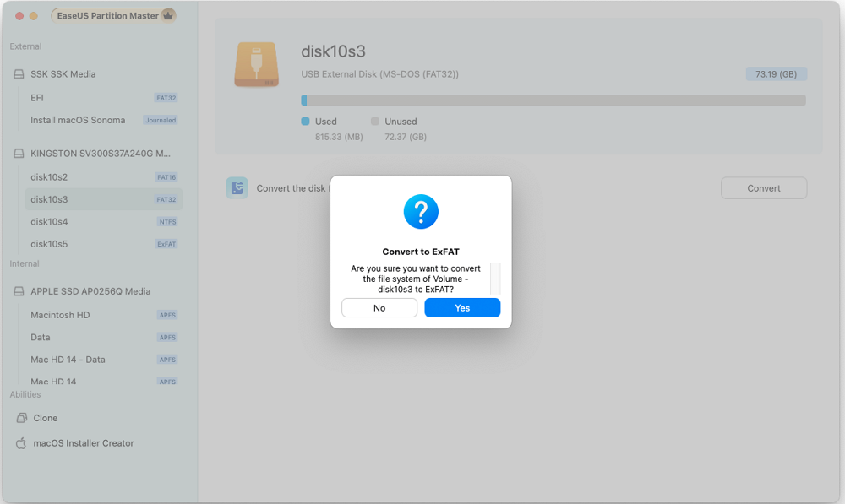Select the Mac HD 14 volume

click(103, 381)
